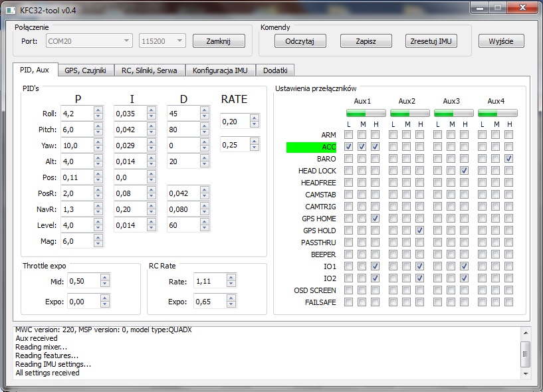Click the Level P value input field
The width and height of the screenshot is (543, 392).
tap(76, 225)
